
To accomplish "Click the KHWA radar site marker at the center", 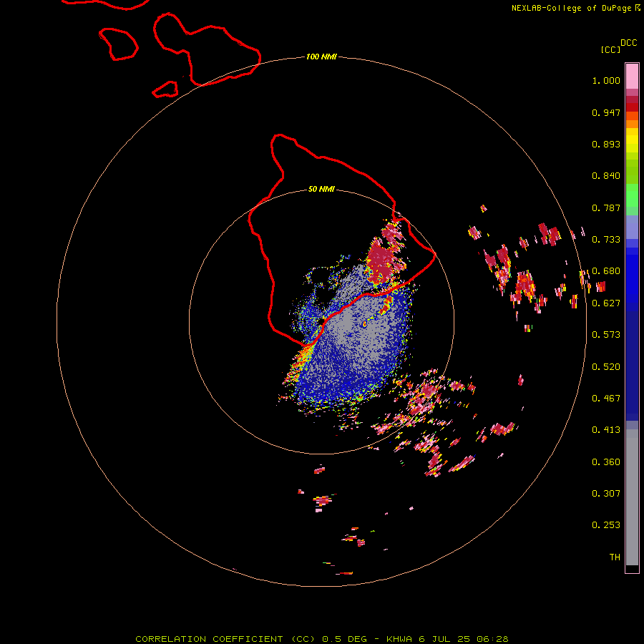I will pos(321,321).
